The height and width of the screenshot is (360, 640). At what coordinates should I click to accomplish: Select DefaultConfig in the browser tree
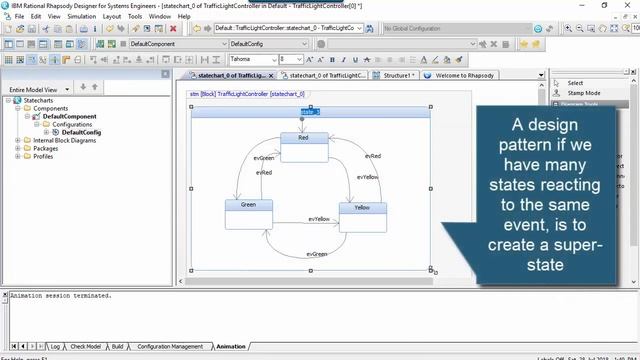(x=81, y=132)
